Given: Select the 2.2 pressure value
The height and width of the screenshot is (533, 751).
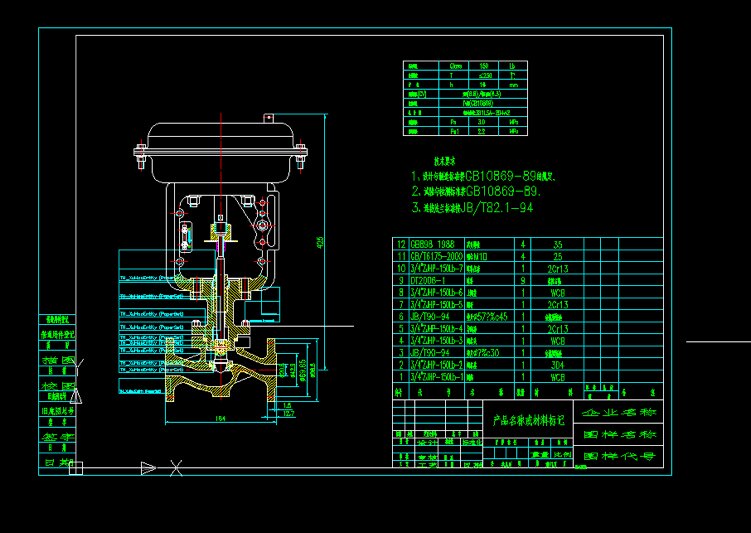Looking at the screenshot, I should coord(482,131).
